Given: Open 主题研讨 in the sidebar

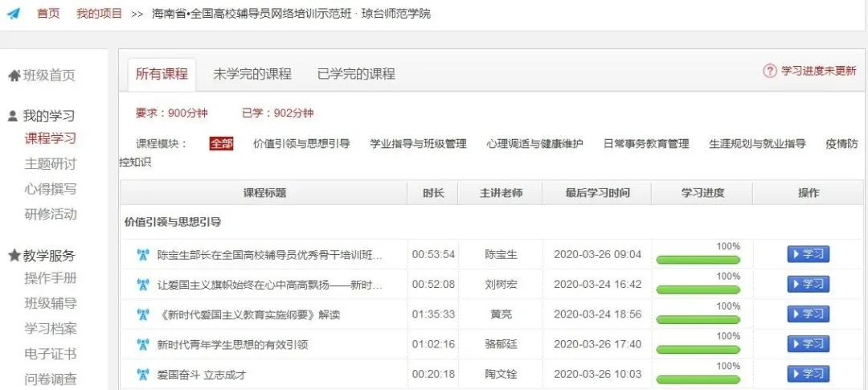Looking at the screenshot, I should click(x=51, y=164).
